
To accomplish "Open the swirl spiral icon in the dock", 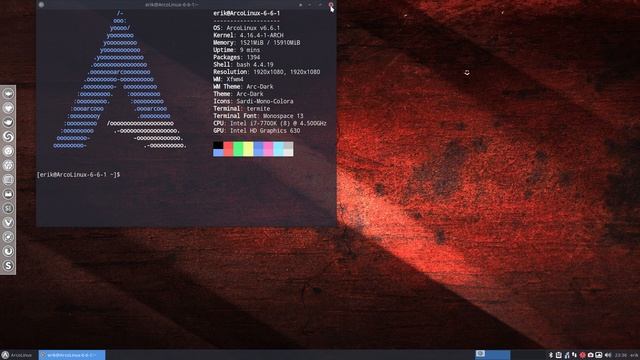I will pos(8,136).
